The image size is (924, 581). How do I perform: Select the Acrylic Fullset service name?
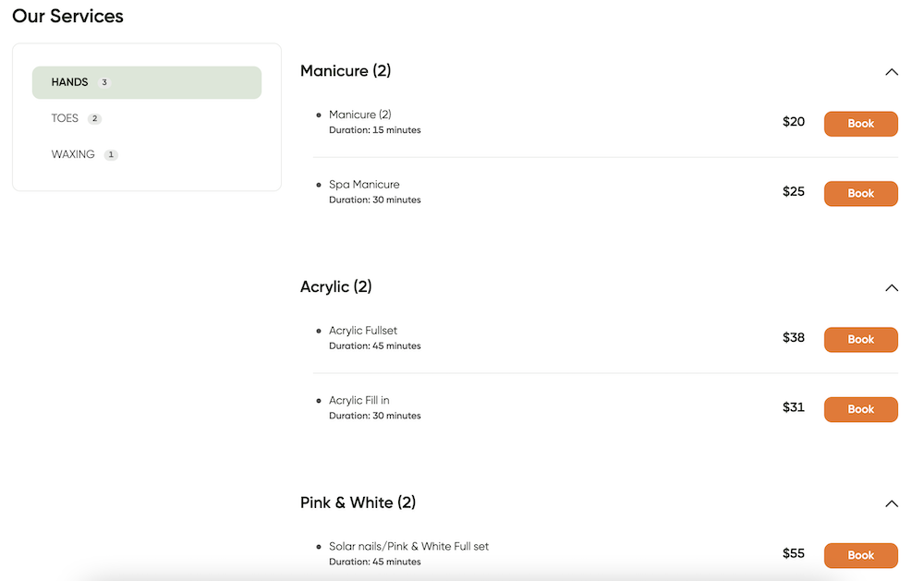(363, 331)
